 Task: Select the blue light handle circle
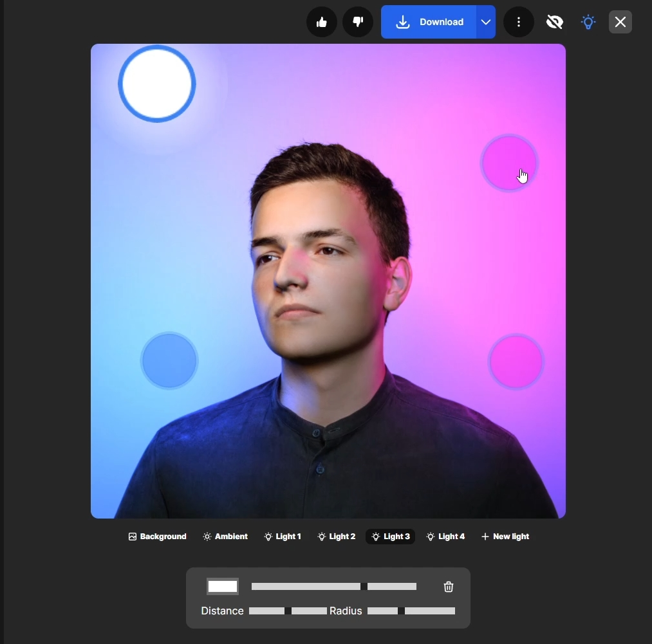click(x=169, y=360)
